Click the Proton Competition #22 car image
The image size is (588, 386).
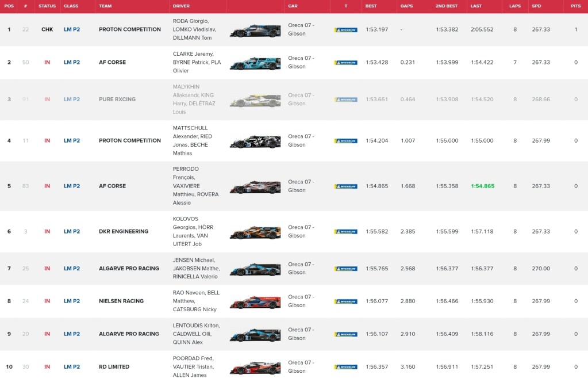coord(255,30)
